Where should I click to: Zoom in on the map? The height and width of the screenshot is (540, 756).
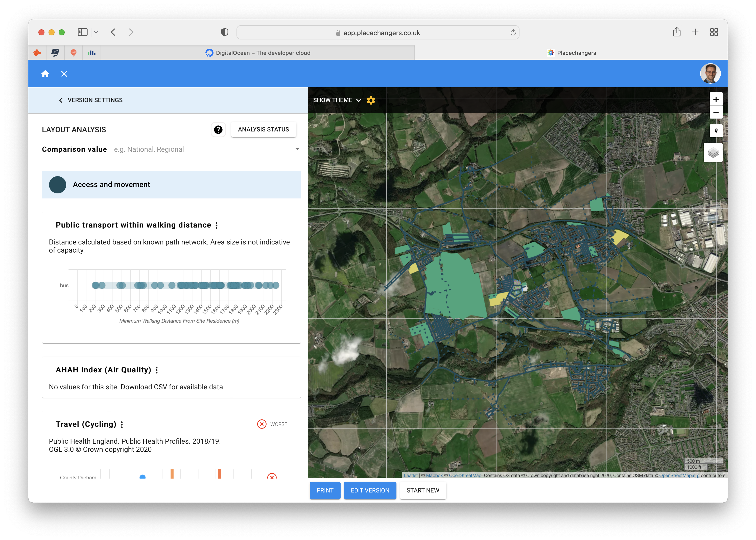tap(716, 99)
